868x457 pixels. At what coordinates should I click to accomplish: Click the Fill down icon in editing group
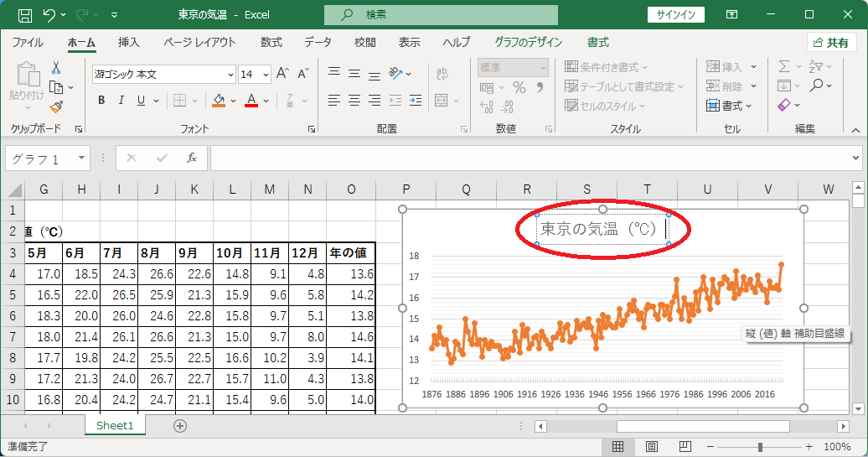coord(784,86)
